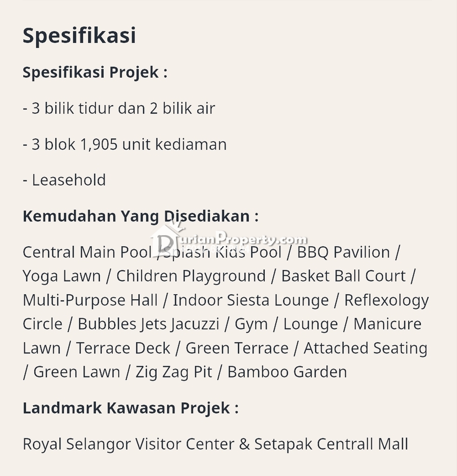The image size is (457, 476).
Task: Click the Multi-Purpose Hall text
Action: coord(90,301)
